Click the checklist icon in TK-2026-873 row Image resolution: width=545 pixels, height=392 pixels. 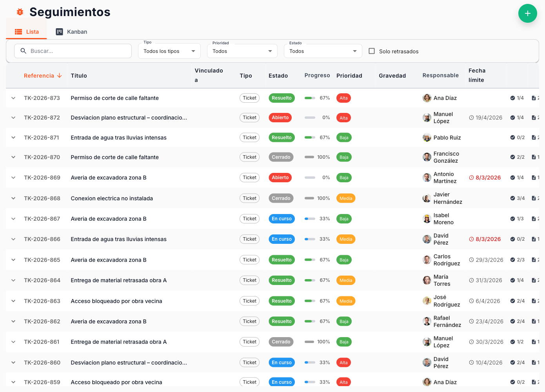coord(512,98)
